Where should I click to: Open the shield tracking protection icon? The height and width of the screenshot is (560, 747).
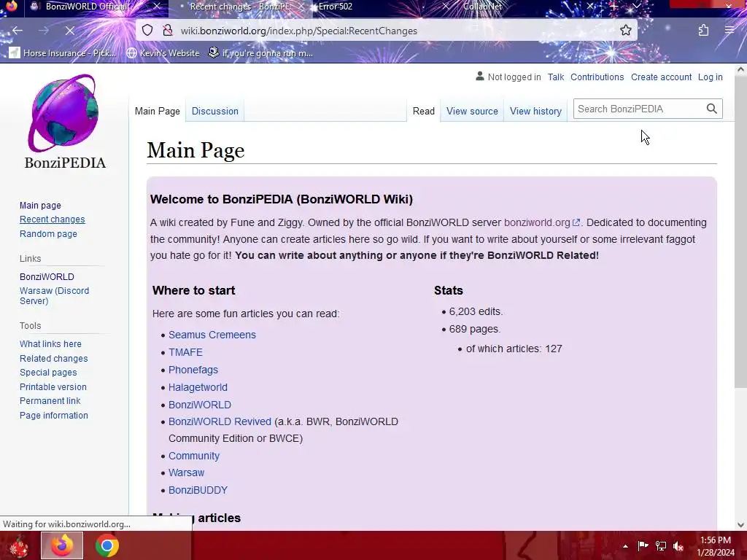click(147, 31)
